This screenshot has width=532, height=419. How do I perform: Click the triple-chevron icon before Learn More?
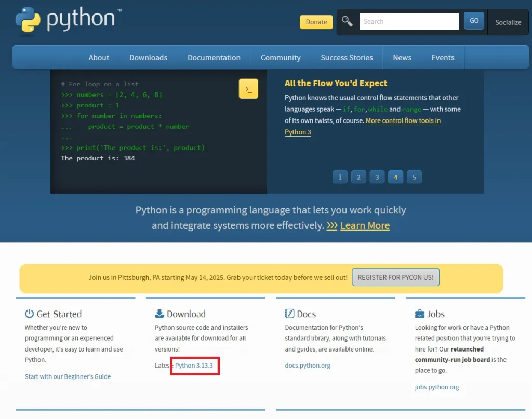(x=332, y=226)
